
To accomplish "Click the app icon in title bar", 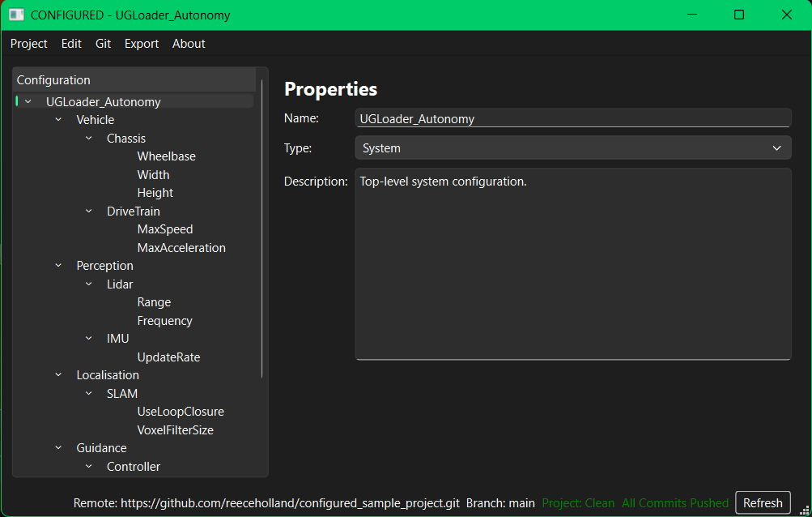I will [16, 15].
